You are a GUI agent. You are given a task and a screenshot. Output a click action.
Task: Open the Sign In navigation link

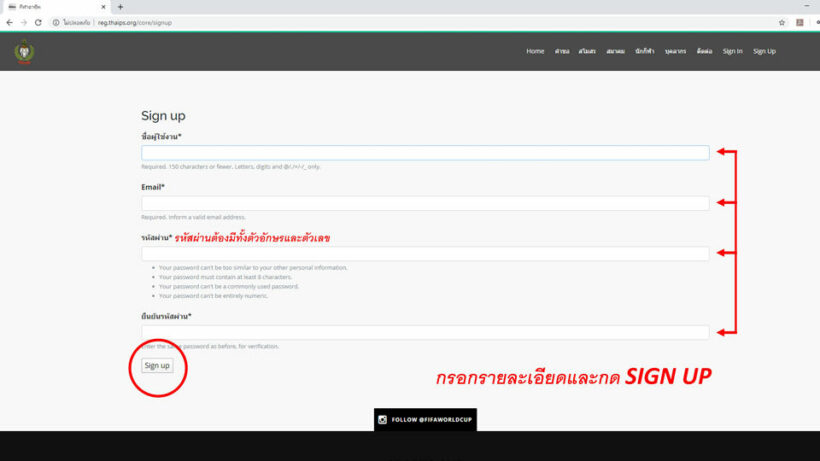pos(732,51)
